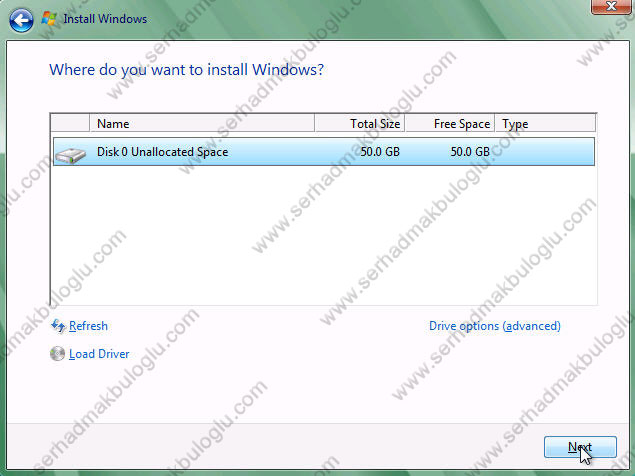Close the Install Windows dialog

tap(609, 8)
